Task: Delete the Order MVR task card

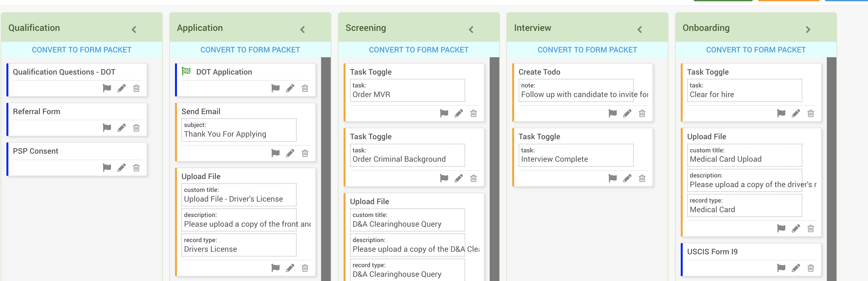Action: (474, 113)
